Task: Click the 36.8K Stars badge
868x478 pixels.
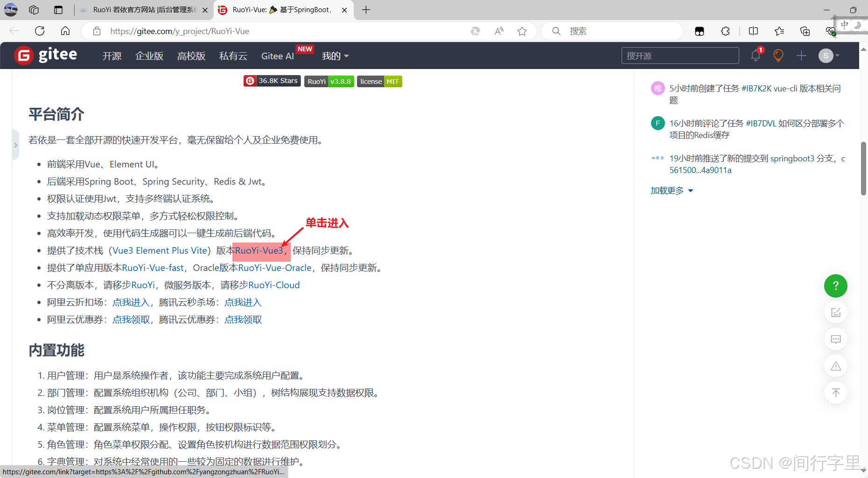Action: (272, 81)
